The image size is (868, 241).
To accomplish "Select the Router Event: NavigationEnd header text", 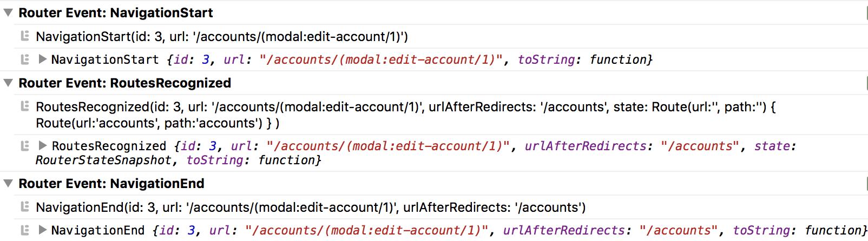I will [x=111, y=184].
